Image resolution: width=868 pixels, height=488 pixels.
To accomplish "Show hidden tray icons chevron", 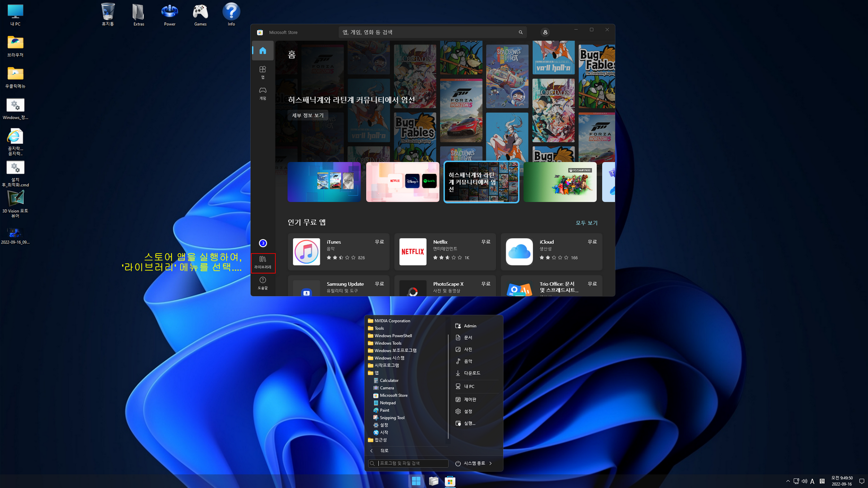I will coord(788,481).
